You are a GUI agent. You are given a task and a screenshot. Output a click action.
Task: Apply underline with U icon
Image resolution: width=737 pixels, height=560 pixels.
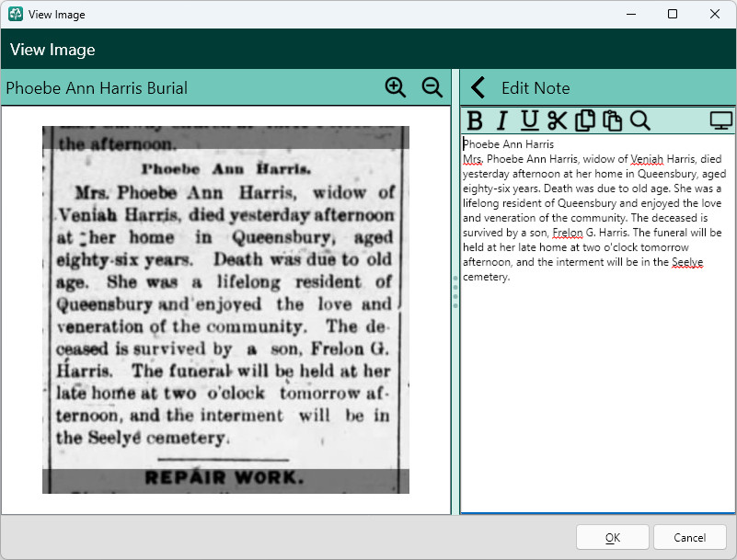pyautogui.click(x=530, y=120)
